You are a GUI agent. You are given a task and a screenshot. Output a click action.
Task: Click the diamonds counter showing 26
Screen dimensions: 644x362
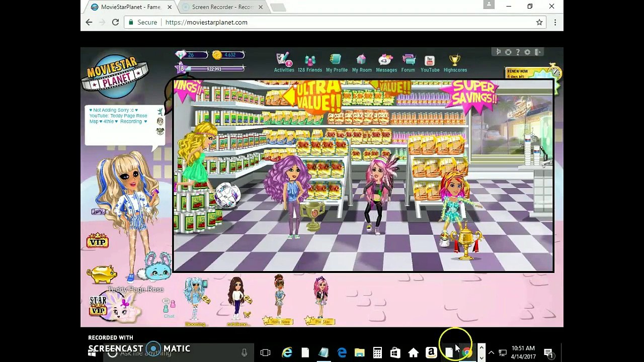click(192, 55)
